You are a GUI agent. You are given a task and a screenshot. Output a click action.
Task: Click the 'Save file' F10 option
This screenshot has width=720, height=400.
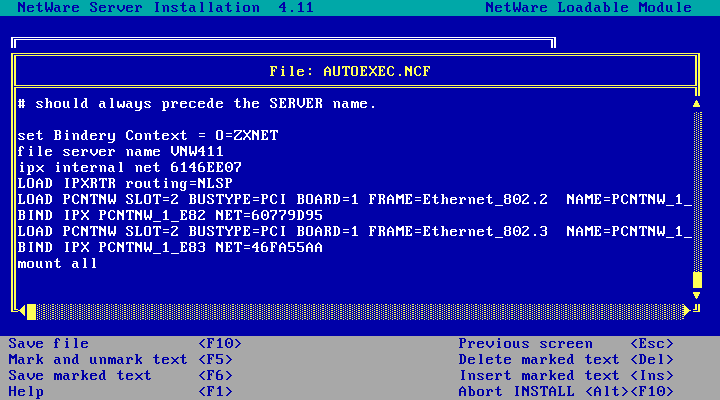[x=125, y=344]
